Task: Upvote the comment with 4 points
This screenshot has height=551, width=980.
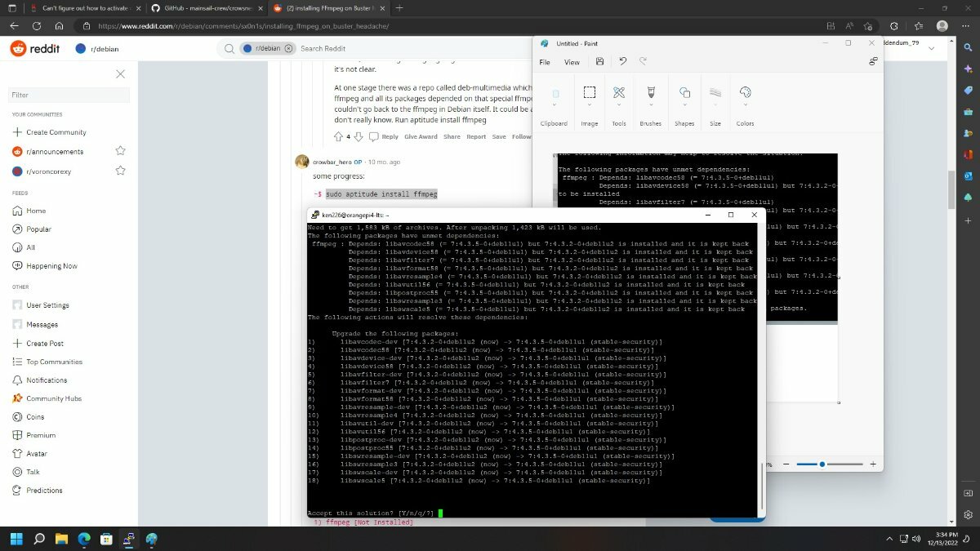Action: click(339, 137)
